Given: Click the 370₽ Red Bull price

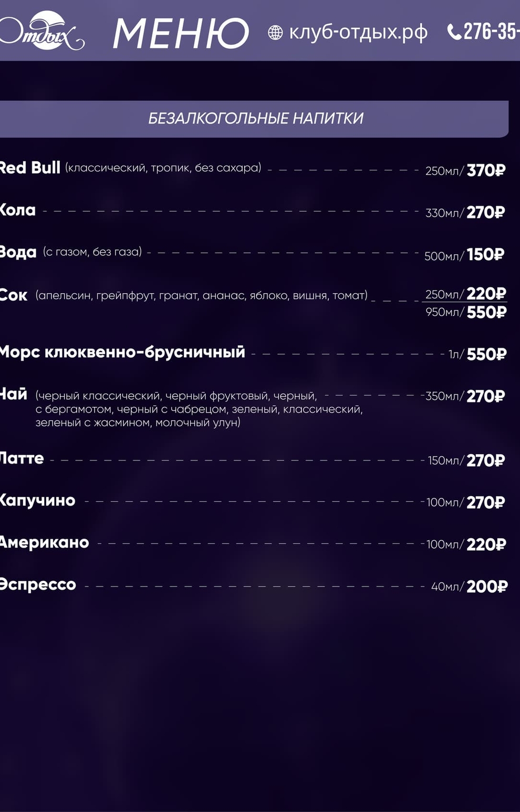Looking at the screenshot, I should [486, 170].
